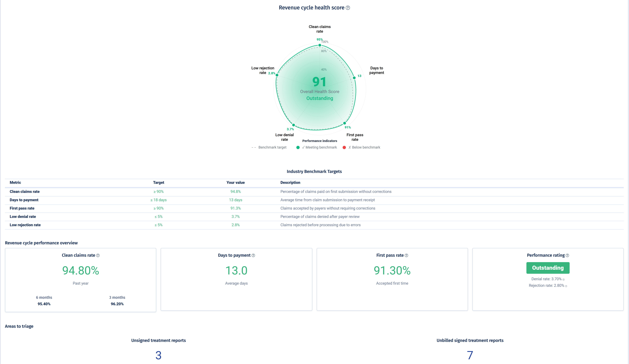Open the 3 unsigned treatment reports
The image size is (629, 364).
coord(158,355)
